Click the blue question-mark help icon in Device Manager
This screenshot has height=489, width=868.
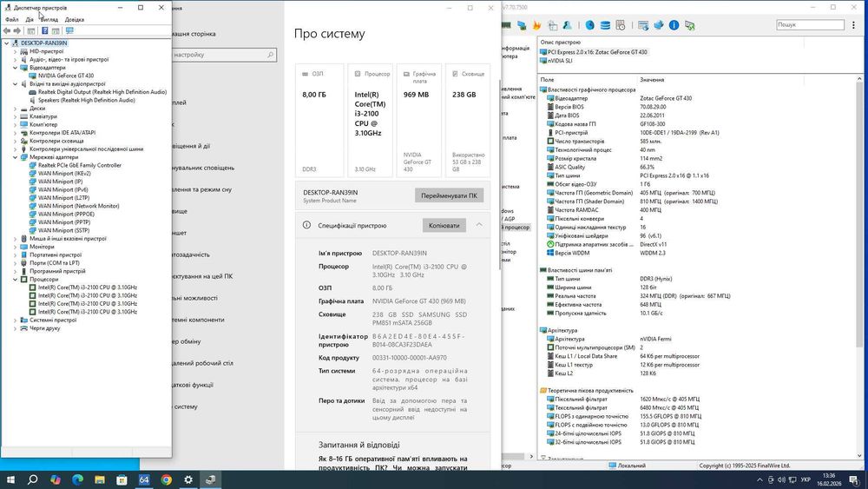click(45, 31)
